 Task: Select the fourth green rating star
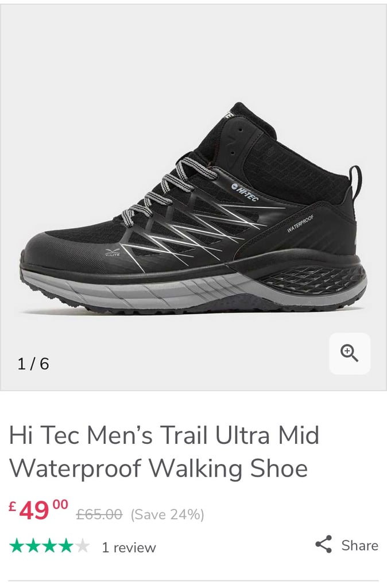65,546
